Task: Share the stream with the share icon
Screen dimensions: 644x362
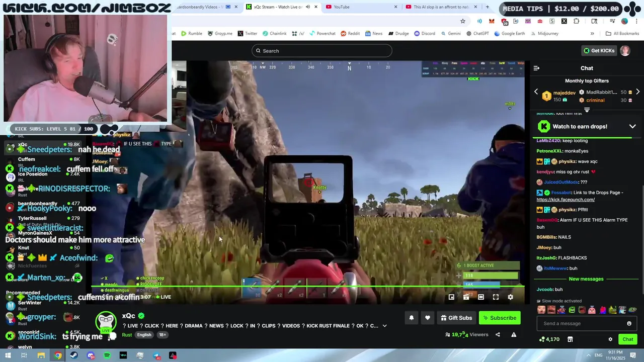Action: [498, 335]
